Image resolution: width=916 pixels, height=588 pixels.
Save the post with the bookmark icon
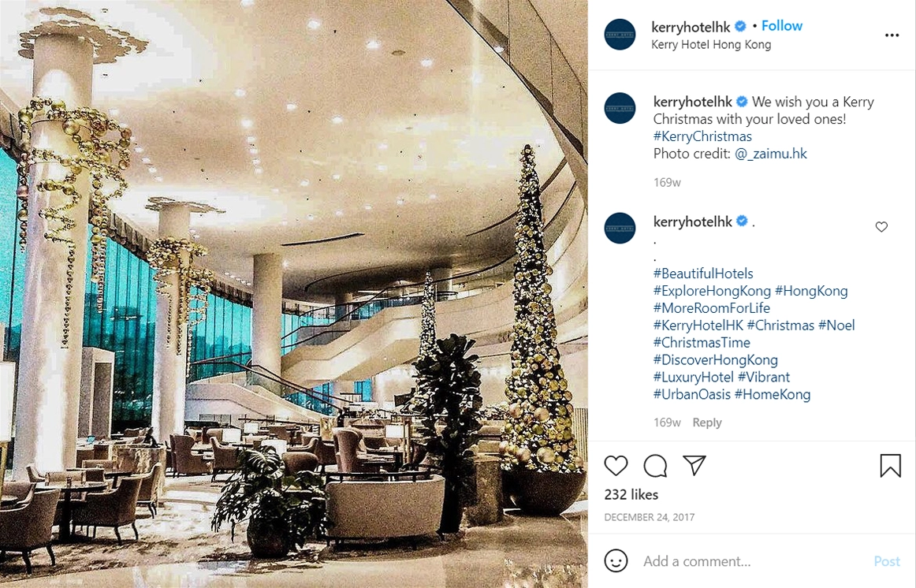890,465
